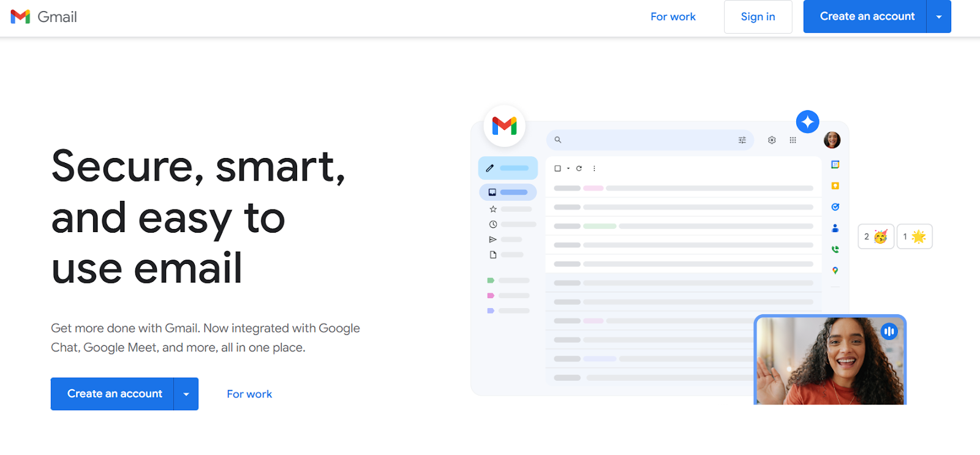The height and width of the screenshot is (455, 980).
Task: Open the For work link below the headline
Action: (x=249, y=394)
